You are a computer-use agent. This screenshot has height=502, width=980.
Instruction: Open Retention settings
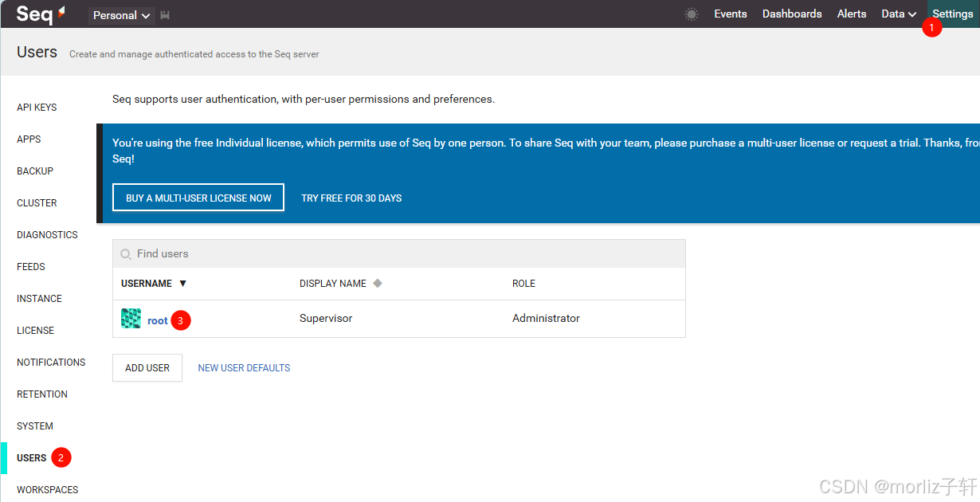click(42, 394)
